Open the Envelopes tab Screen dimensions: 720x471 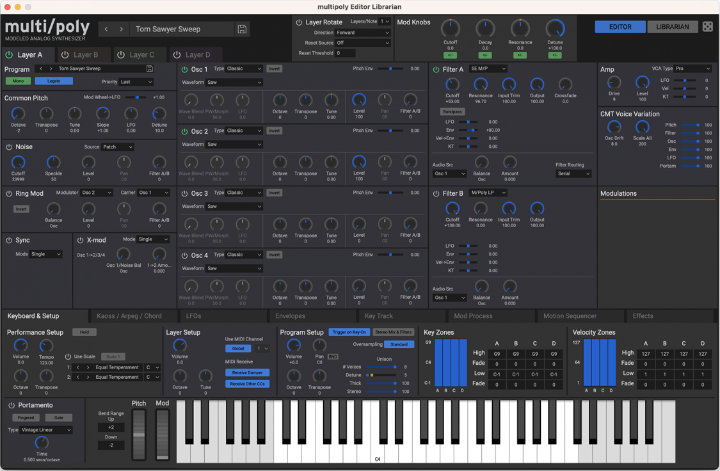coord(290,316)
